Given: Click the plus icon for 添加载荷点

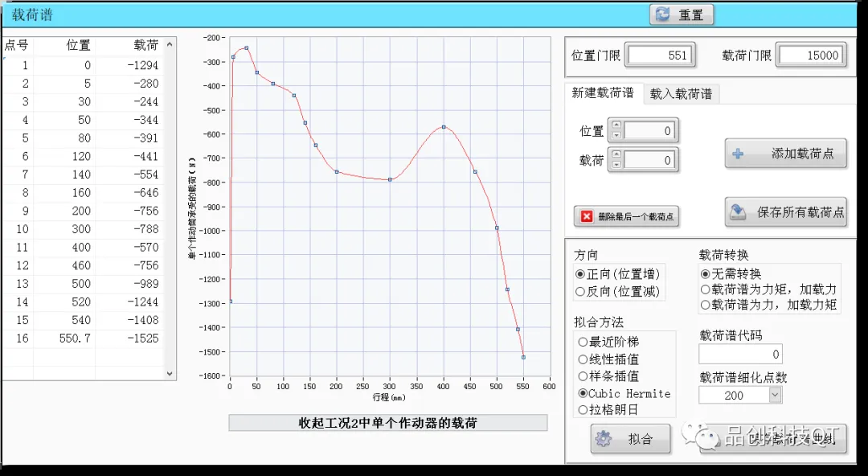Looking at the screenshot, I should (x=739, y=154).
